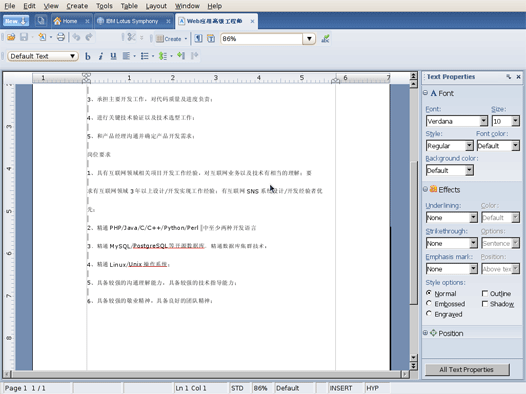Viewport: 526px width, 394px height.
Task: Select the Engraved style option
Action: coord(429,314)
